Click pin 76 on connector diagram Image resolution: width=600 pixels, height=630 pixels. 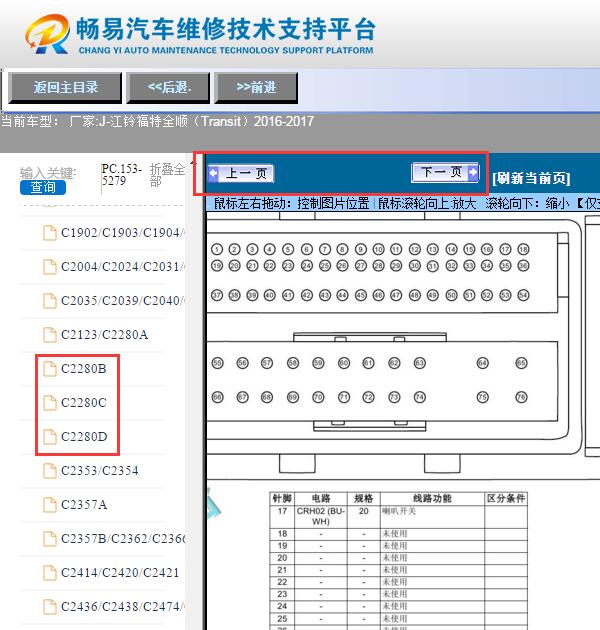521,397
